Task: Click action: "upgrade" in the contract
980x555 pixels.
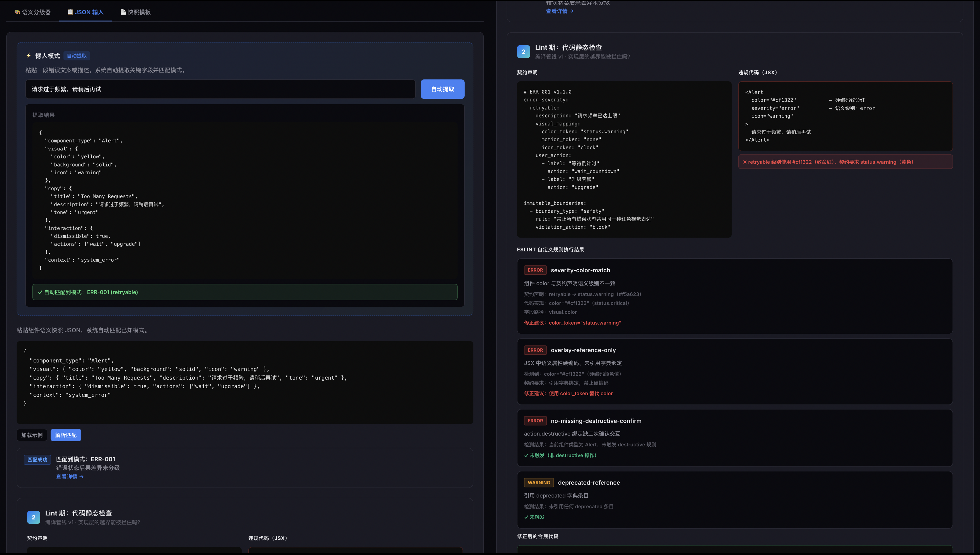Action: 573,187
